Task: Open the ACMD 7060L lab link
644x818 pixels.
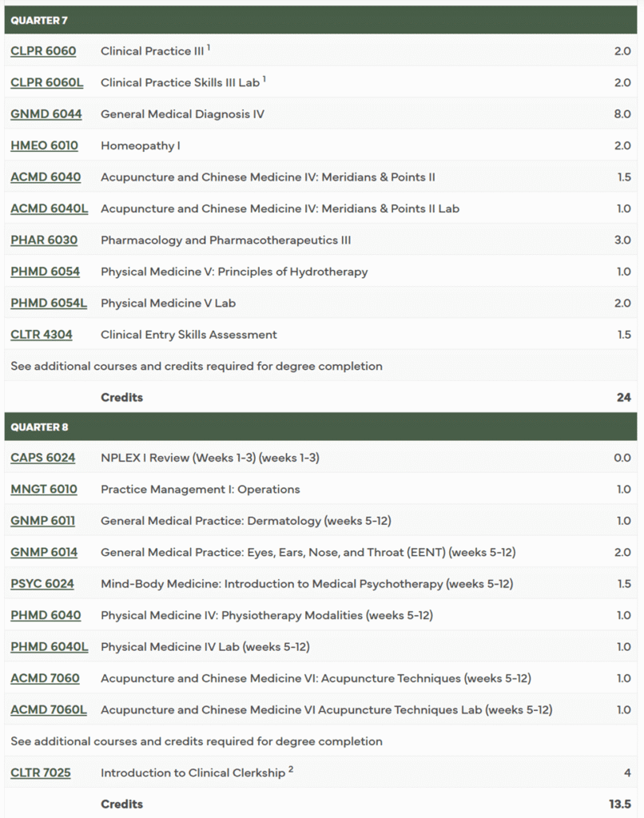Action: click(49, 710)
